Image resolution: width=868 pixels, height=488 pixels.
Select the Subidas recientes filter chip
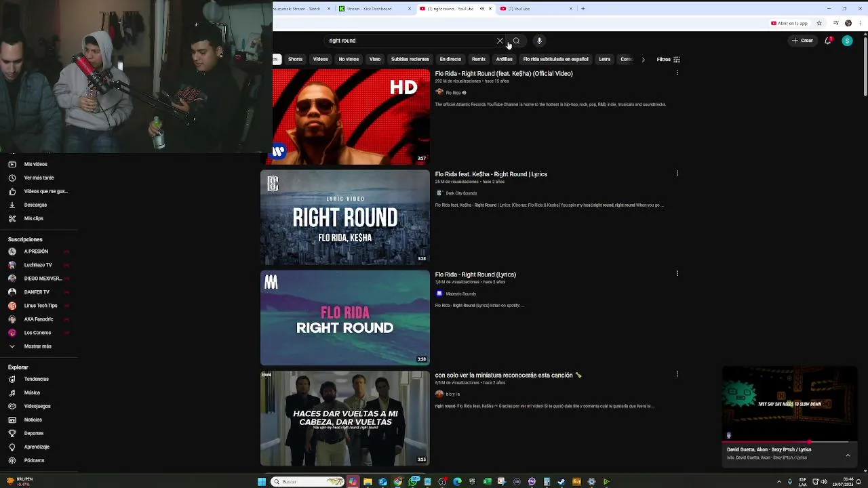tap(410, 60)
